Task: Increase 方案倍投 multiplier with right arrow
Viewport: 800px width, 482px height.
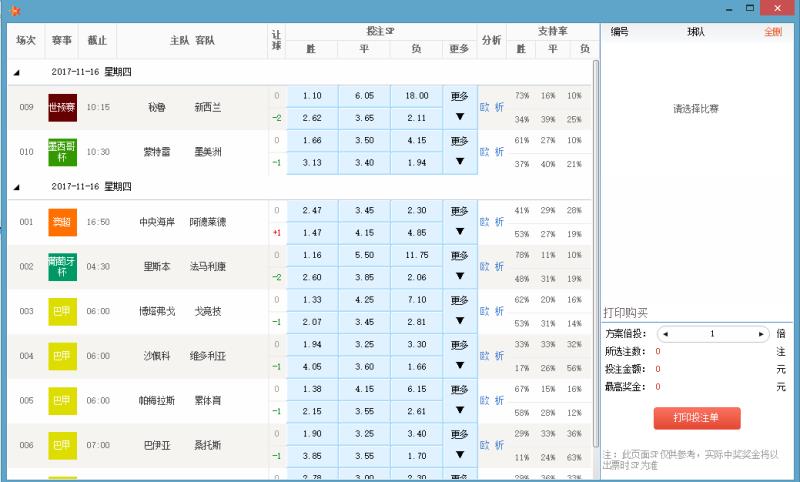Action: (761, 334)
